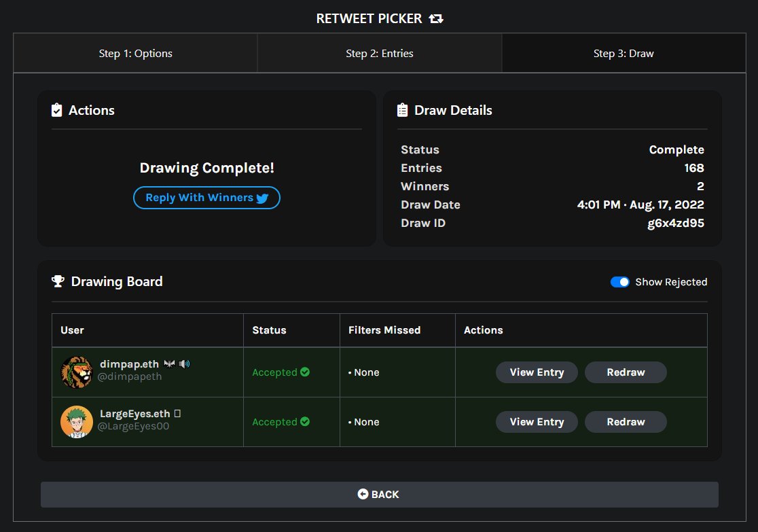Click the speaker emoji next to dimpap.eth
Viewport: 758px width, 532px height.
click(x=184, y=363)
